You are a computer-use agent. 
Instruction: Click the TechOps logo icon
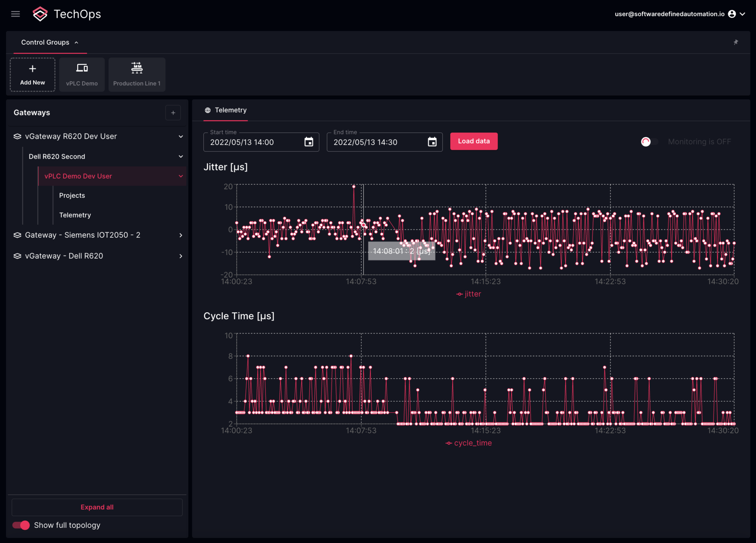coord(40,14)
